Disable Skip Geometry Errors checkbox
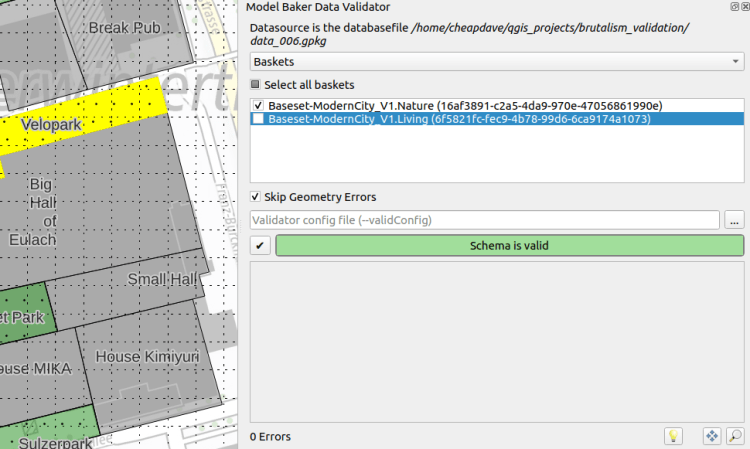Image resolution: width=750 pixels, height=449 pixels. pyautogui.click(x=255, y=197)
